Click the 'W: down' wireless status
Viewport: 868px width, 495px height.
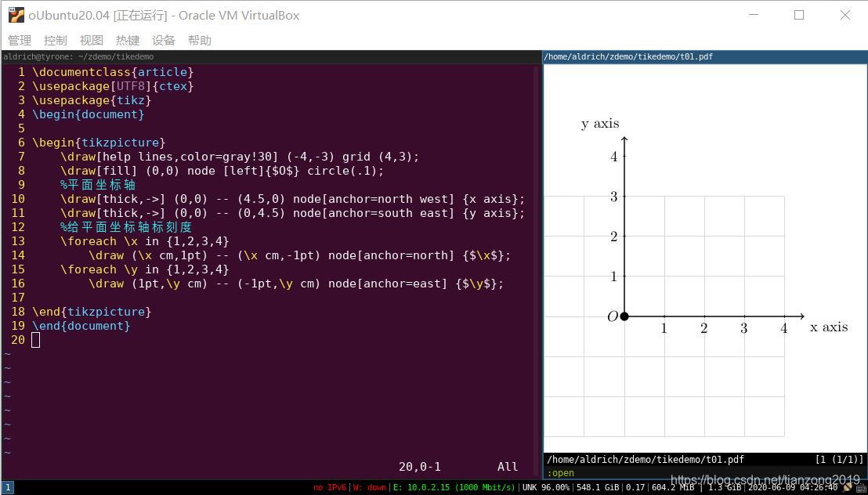(370, 488)
